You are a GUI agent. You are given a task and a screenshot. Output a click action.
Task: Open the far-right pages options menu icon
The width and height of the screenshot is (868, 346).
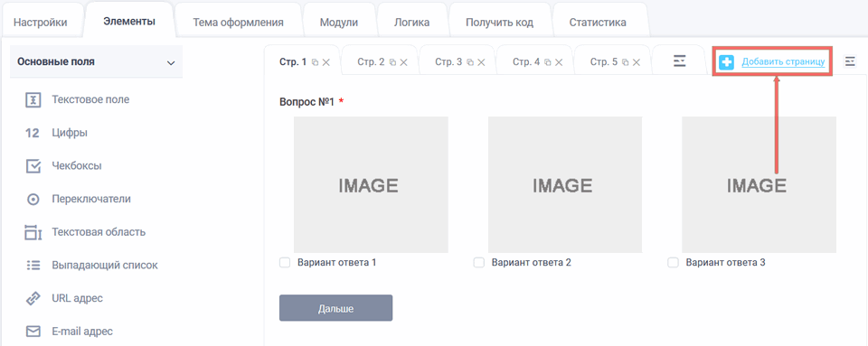tap(850, 62)
